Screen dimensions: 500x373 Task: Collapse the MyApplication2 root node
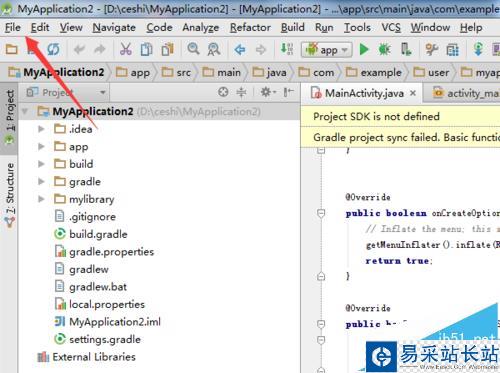tap(25, 111)
